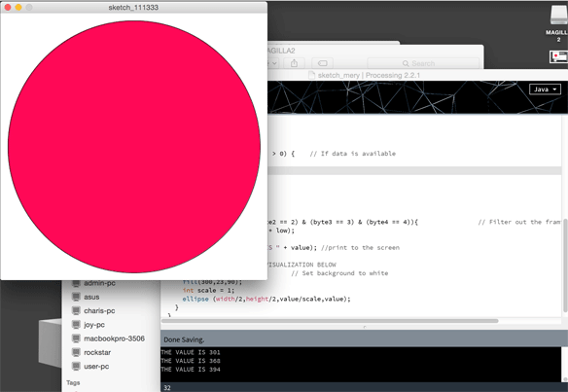568x392 pixels.
Task: Click the '//print to the screen' comment
Action: (360, 248)
